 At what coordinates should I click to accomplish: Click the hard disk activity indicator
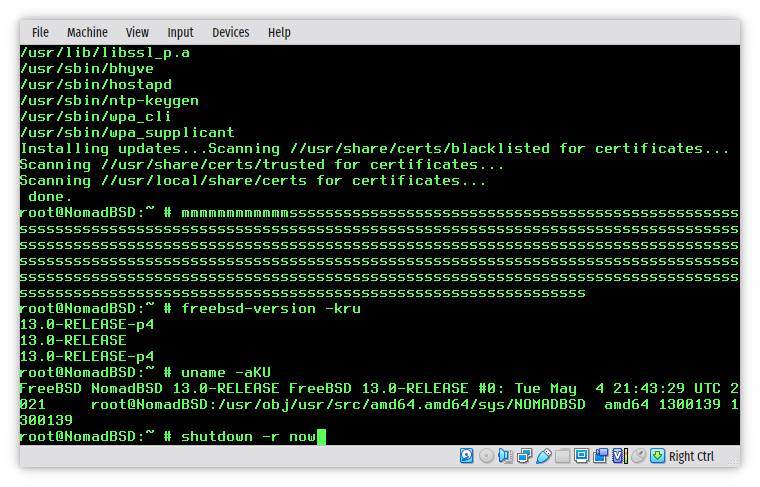(x=467, y=456)
